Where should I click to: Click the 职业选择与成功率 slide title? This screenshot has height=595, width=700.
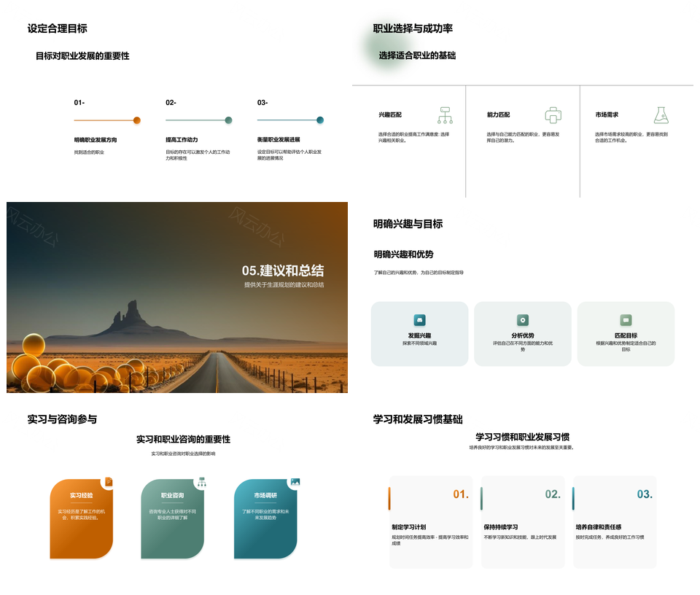click(x=413, y=28)
